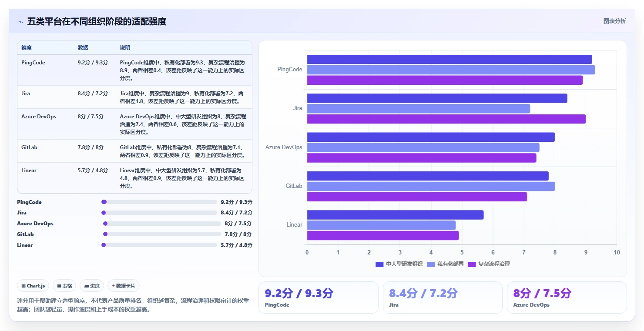644x331 pixels.
Task: Click the Linear y-axis label in chart
Action: coord(294,225)
